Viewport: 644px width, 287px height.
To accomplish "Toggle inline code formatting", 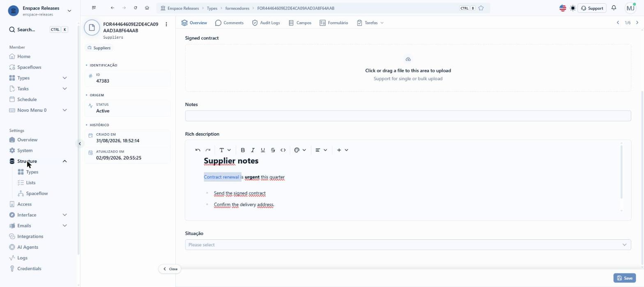I will pyautogui.click(x=283, y=150).
